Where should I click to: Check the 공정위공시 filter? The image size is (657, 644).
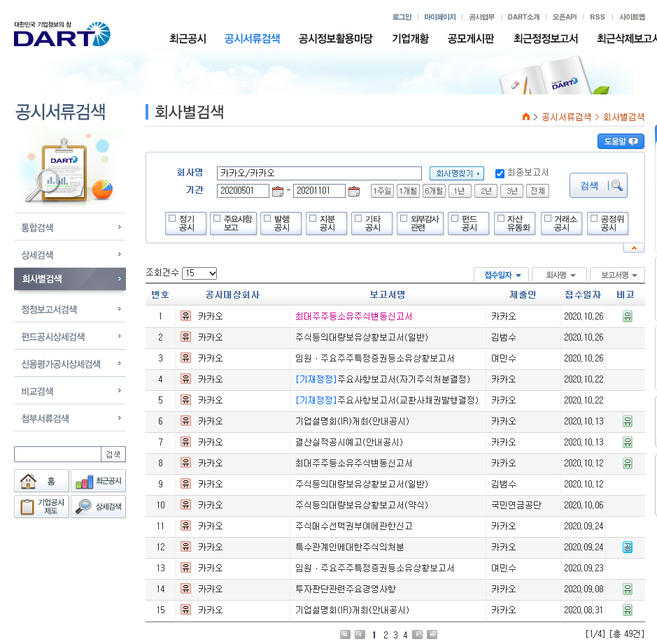(x=594, y=218)
